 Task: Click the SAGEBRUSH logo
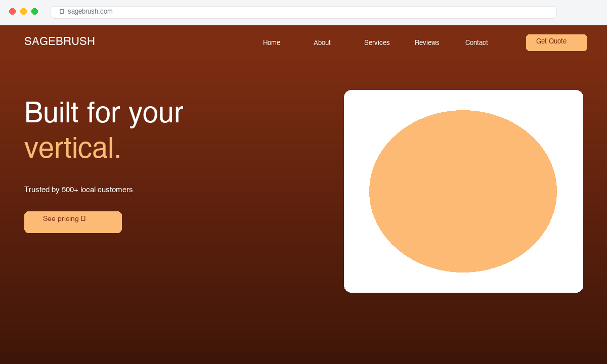[x=60, y=41]
